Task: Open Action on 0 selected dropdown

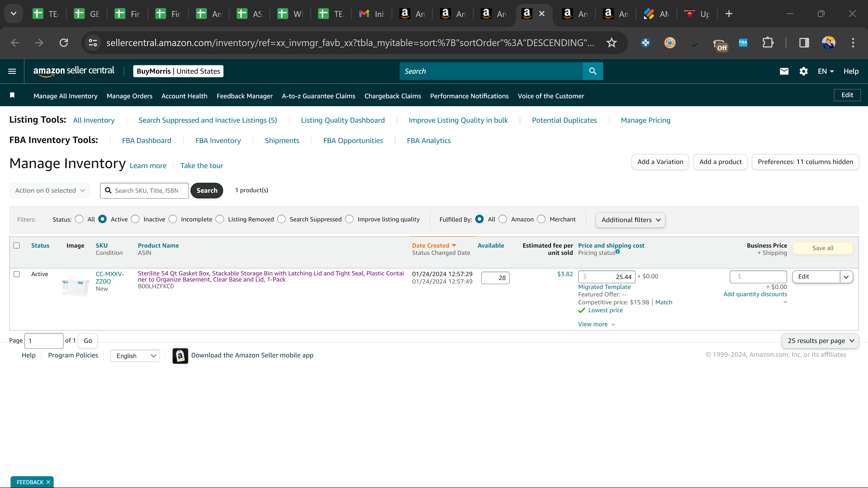Action: [50, 191]
